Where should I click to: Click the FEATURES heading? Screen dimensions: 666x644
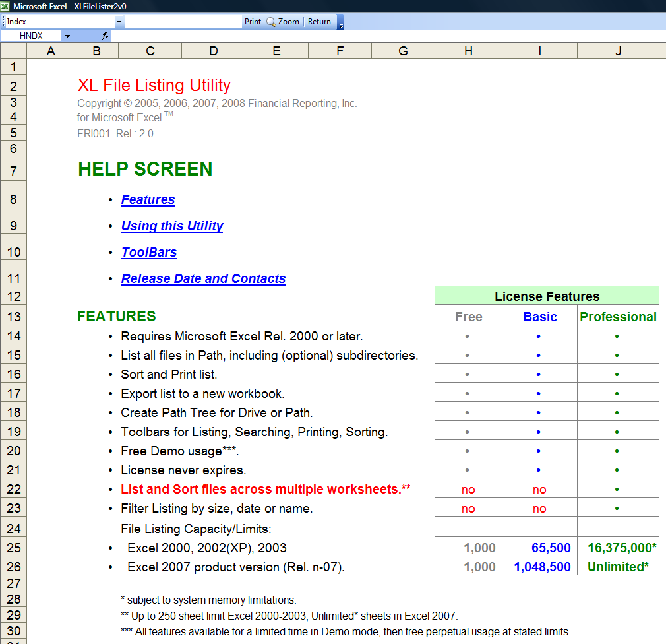[117, 316]
